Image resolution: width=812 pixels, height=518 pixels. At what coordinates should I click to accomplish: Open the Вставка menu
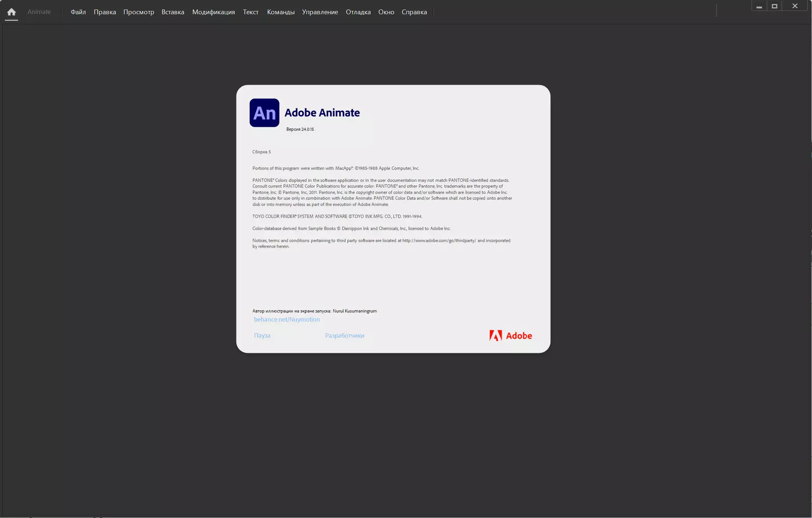173,12
